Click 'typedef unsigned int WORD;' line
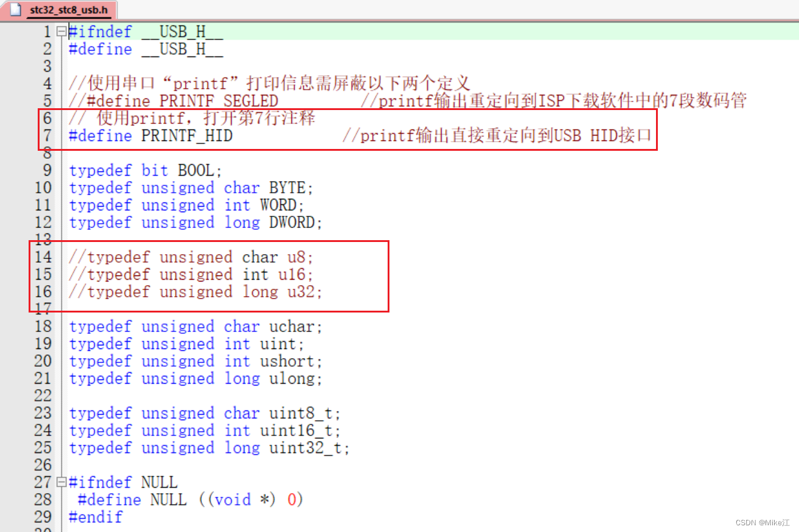 [x=187, y=205]
